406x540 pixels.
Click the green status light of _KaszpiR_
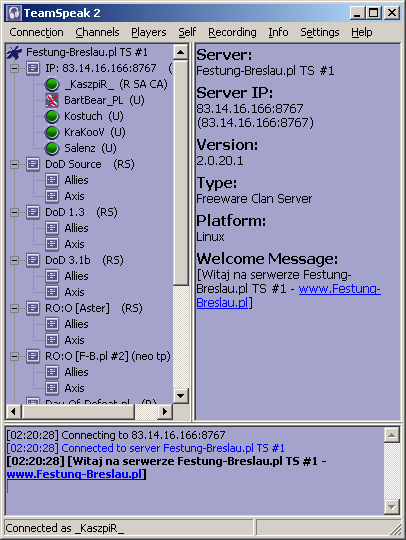coord(52,84)
